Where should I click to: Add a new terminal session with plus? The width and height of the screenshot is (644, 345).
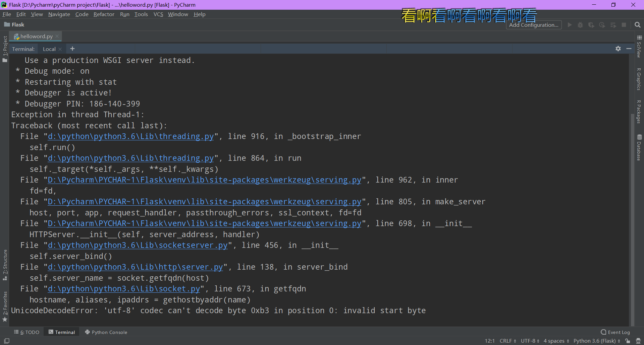point(72,49)
